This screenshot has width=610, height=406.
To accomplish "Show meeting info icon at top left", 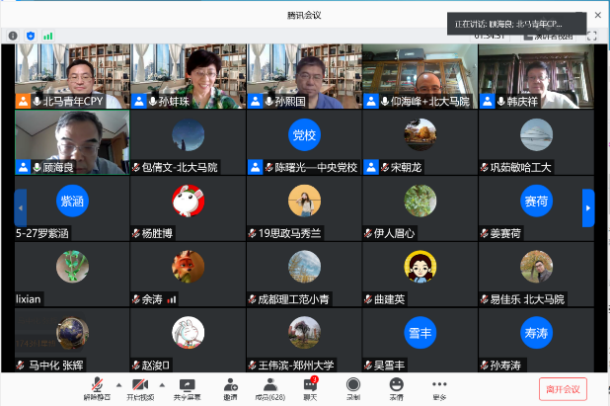I will coord(14,35).
